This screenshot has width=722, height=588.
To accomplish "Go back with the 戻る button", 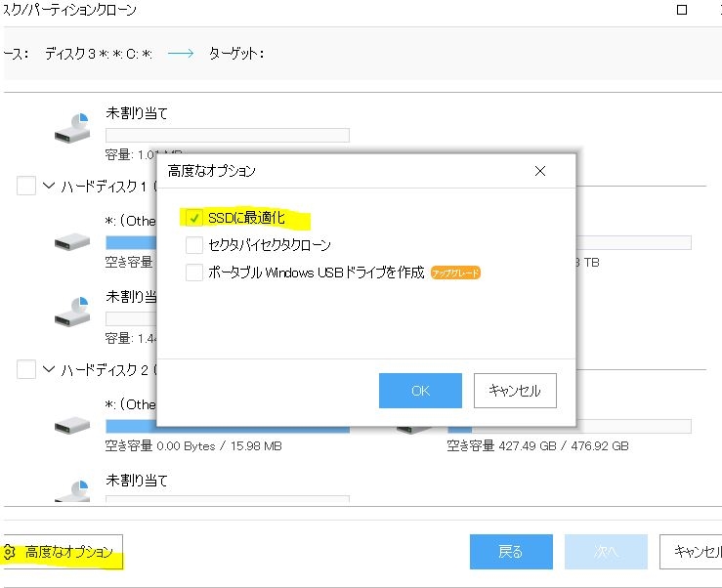I will (x=511, y=552).
